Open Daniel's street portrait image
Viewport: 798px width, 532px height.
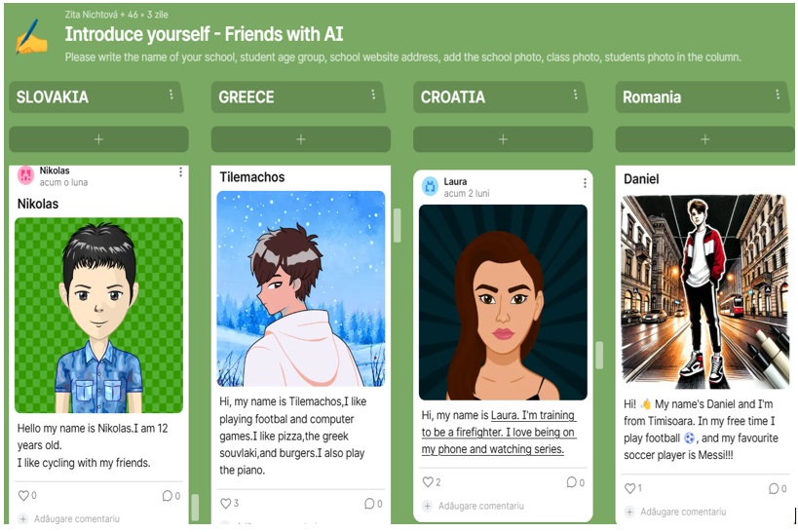[x=704, y=288]
